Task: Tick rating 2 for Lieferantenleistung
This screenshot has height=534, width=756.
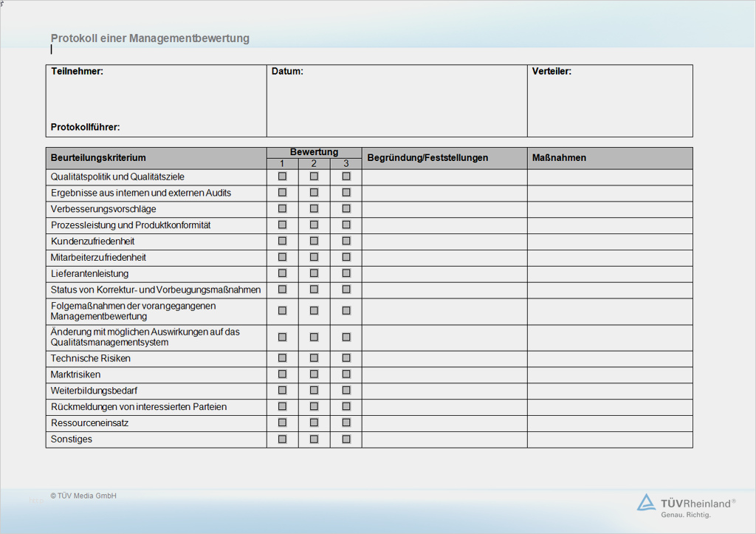Action: pyautogui.click(x=314, y=273)
